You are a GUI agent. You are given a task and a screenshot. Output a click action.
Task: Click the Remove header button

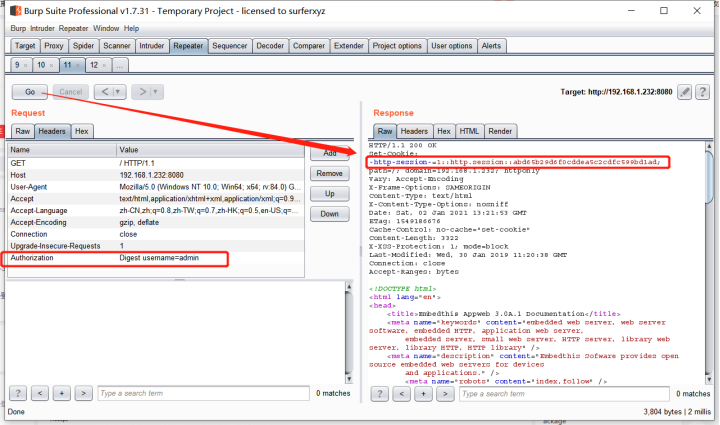(x=330, y=173)
